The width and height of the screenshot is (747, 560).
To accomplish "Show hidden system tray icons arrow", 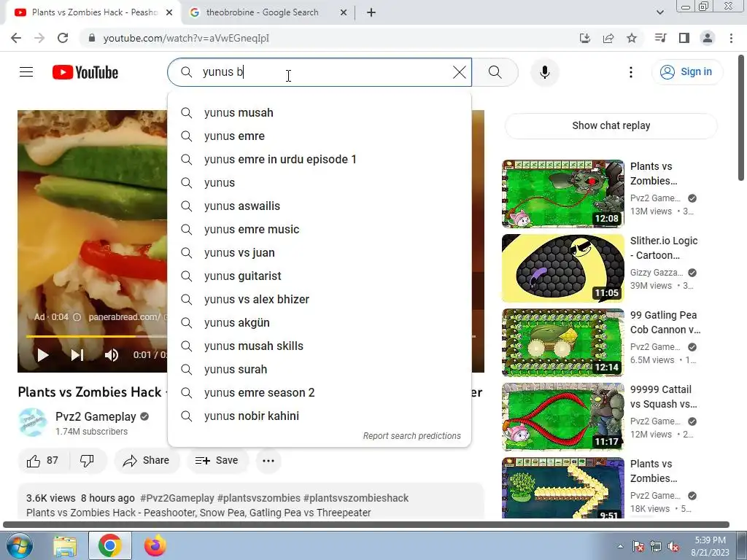I will click(620, 546).
